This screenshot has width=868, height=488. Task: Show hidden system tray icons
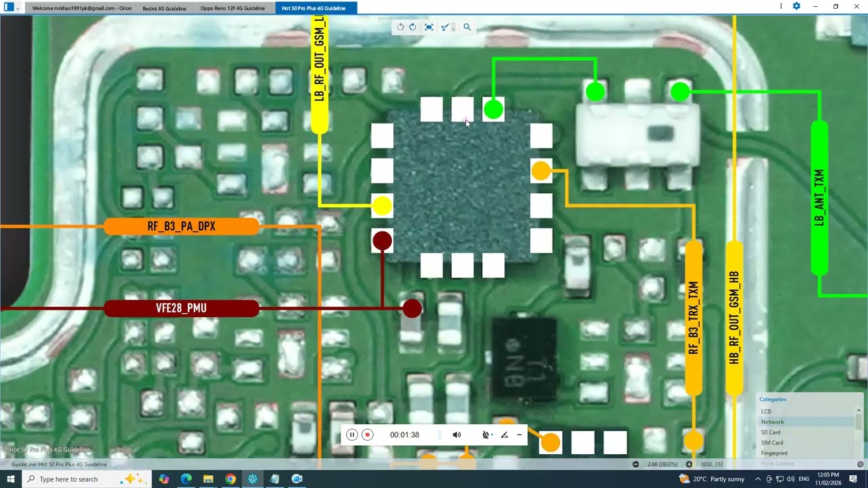tap(757, 479)
